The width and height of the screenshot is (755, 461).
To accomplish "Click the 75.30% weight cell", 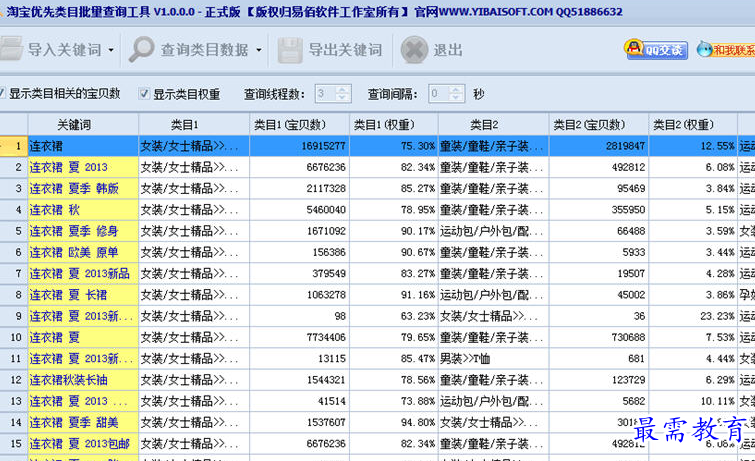I will point(394,146).
